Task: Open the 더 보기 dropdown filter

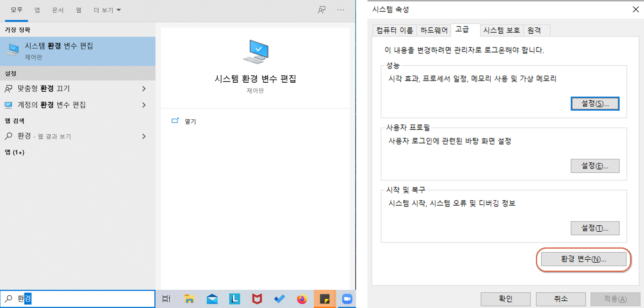Action: point(107,10)
